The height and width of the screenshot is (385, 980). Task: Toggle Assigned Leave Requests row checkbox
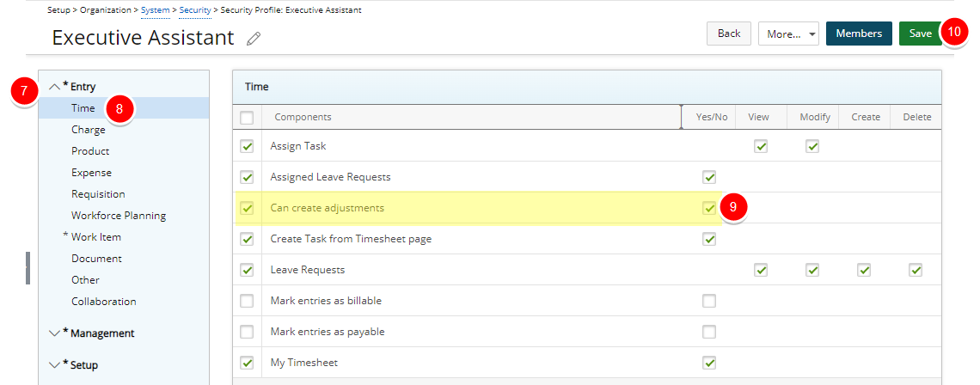click(x=247, y=177)
